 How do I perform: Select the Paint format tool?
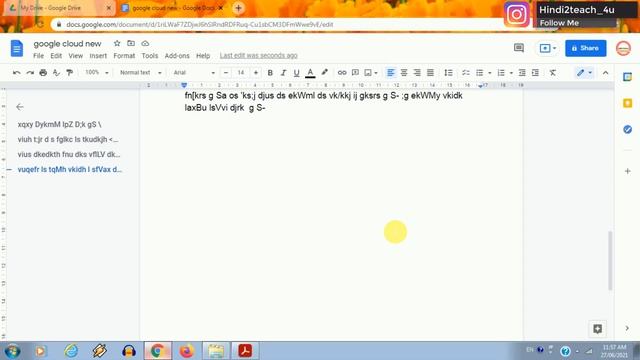coord(69,73)
